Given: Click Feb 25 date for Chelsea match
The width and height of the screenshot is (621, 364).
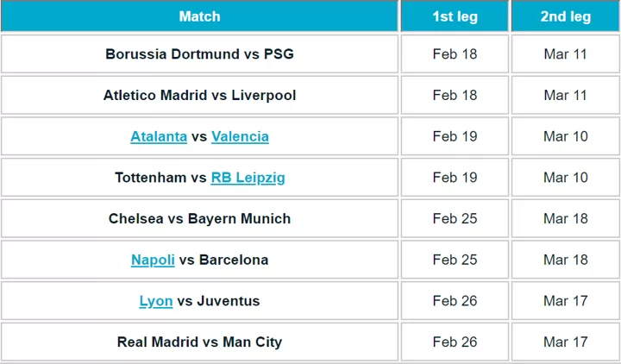Looking at the screenshot, I should click(x=455, y=218).
